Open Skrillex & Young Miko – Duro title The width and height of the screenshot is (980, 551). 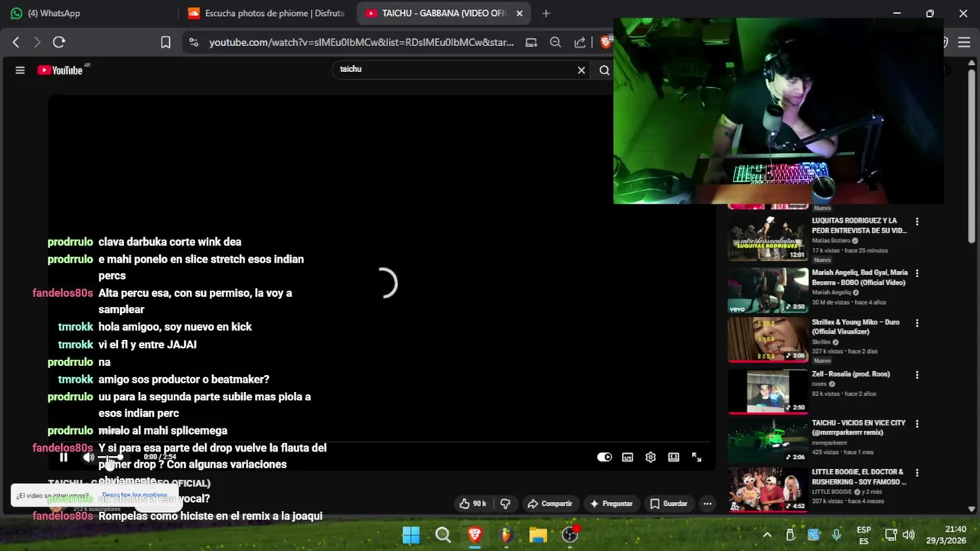[x=855, y=327]
